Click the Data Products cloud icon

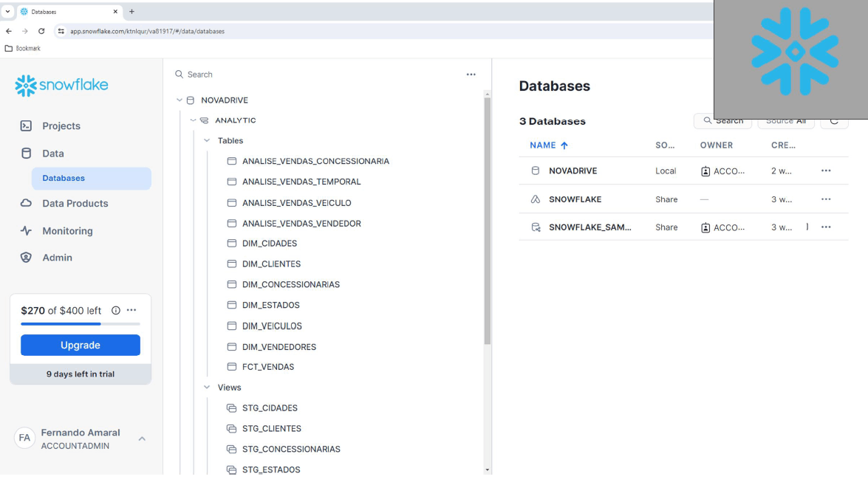coord(26,203)
